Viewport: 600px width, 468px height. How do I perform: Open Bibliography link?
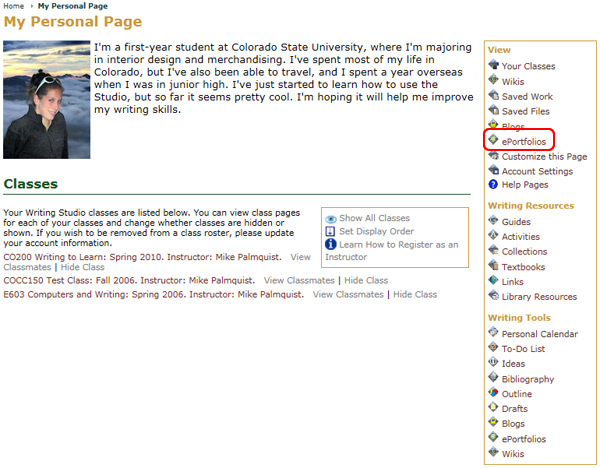(x=528, y=379)
